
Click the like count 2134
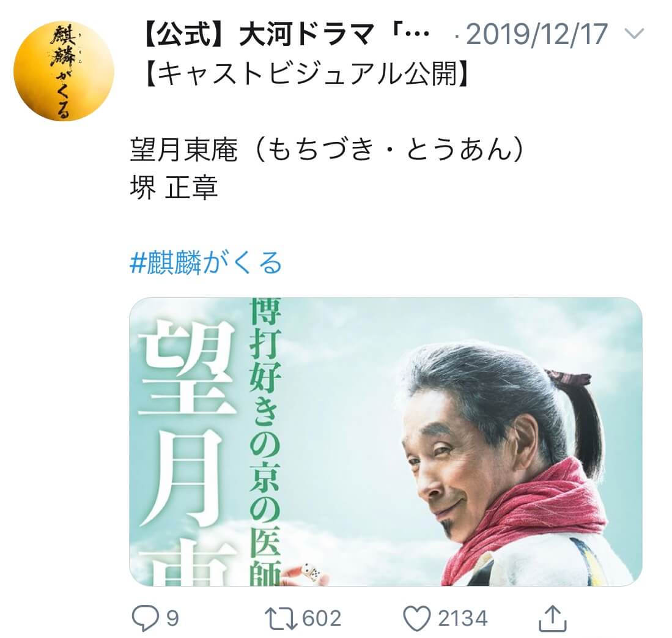click(462, 618)
